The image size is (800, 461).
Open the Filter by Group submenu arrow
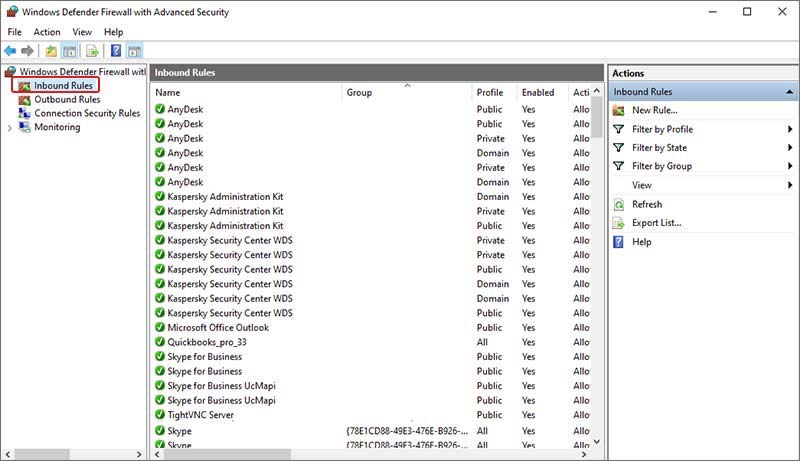tap(790, 166)
